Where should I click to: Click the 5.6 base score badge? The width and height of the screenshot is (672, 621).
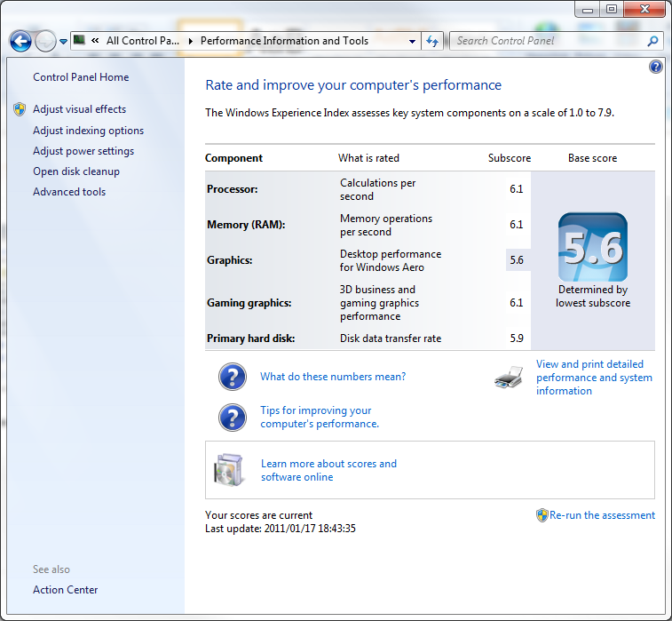click(x=593, y=247)
